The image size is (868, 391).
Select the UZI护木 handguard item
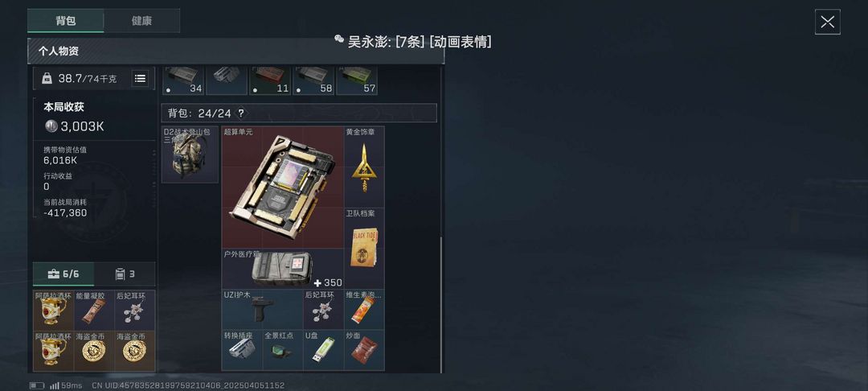[x=262, y=309]
